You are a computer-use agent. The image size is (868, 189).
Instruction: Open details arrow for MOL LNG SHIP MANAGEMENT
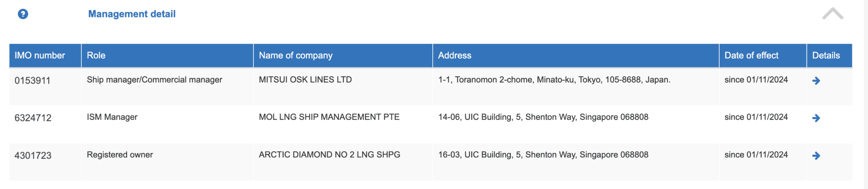pos(816,118)
